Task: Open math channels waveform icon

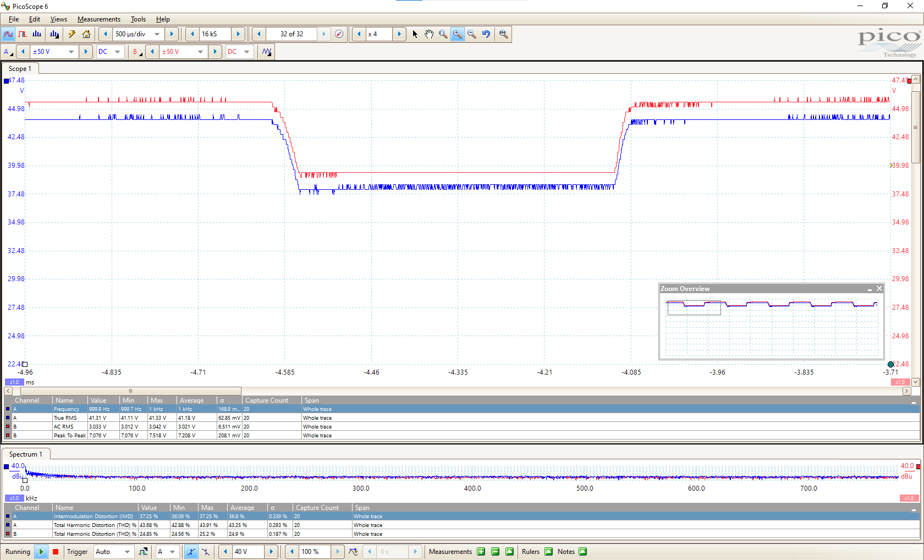Action: pos(267,52)
